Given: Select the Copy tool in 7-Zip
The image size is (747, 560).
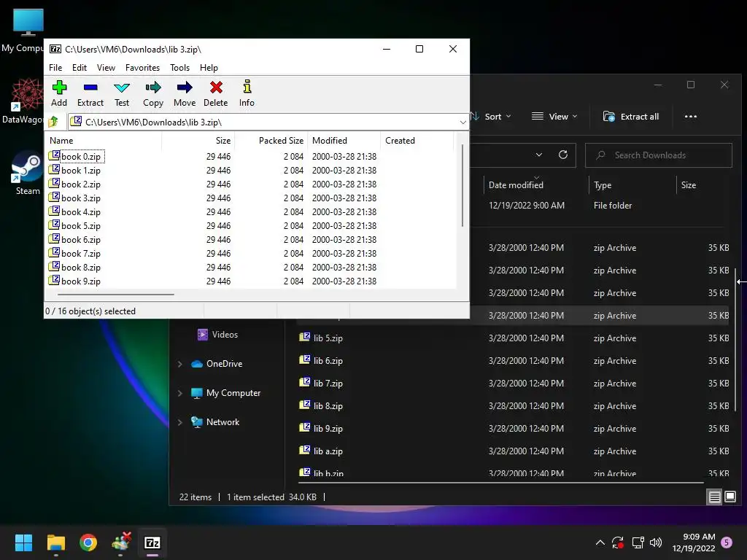Looking at the screenshot, I should pyautogui.click(x=153, y=93).
